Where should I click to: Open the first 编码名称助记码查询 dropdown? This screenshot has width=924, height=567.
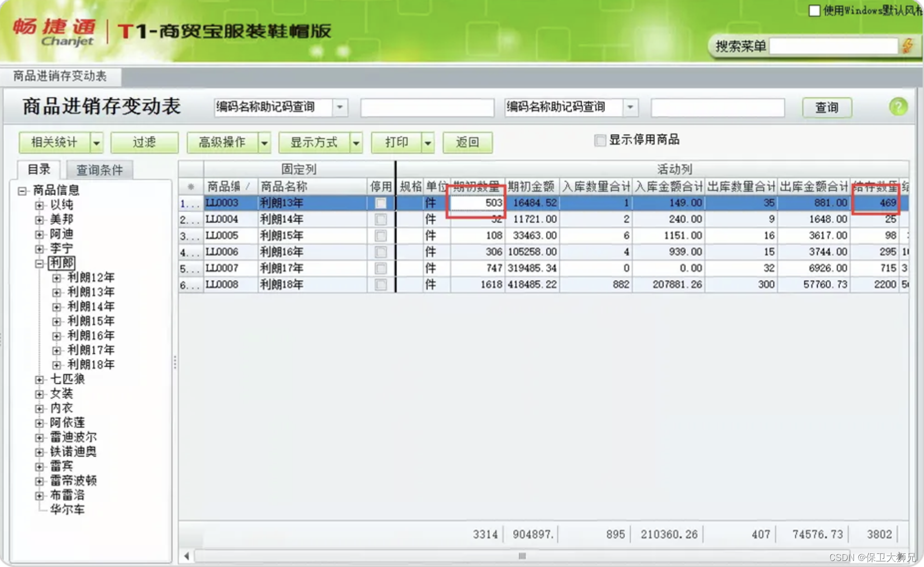(x=340, y=107)
